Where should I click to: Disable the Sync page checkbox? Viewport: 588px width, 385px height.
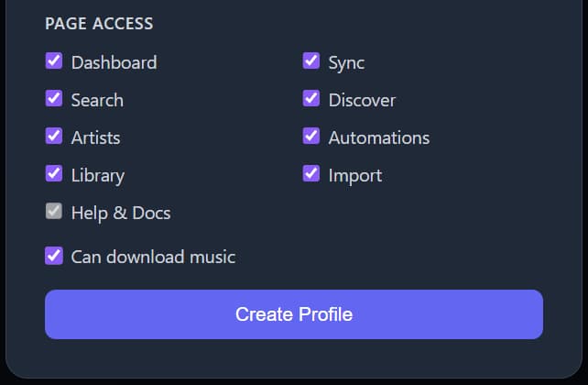point(311,61)
